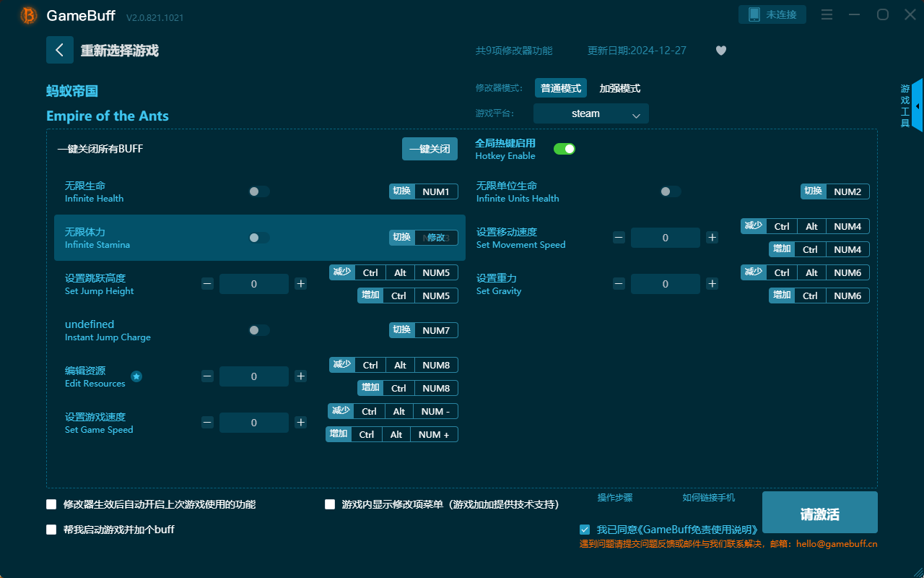Click the 减少 NUM5 jump height hotkey
Image resolution: width=924 pixels, height=578 pixels.
[394, 272]
